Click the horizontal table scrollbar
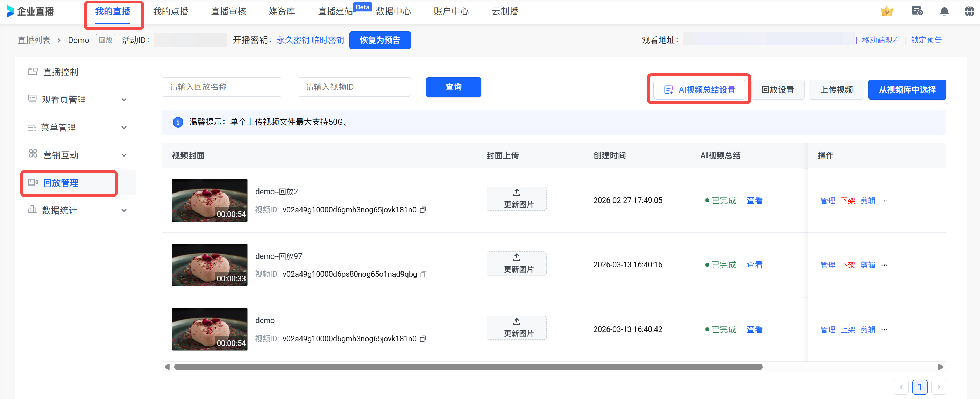The height and width of the screenshot is (399, 980). [468, 367]
